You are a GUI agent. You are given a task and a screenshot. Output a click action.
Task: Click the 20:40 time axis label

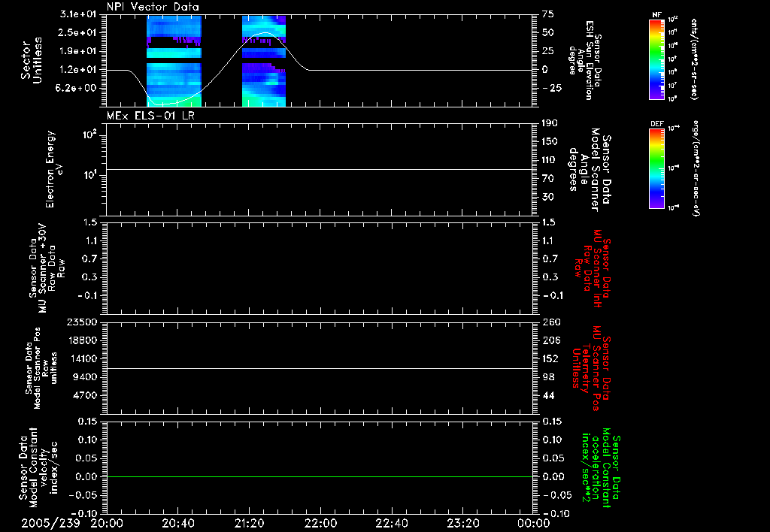[177, 524]
